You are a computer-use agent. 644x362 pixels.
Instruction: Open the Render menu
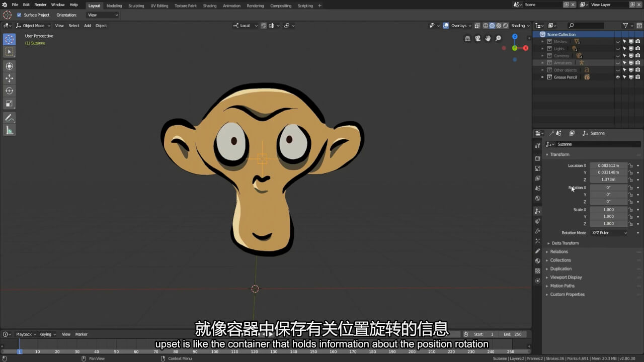tap(40, 5)
